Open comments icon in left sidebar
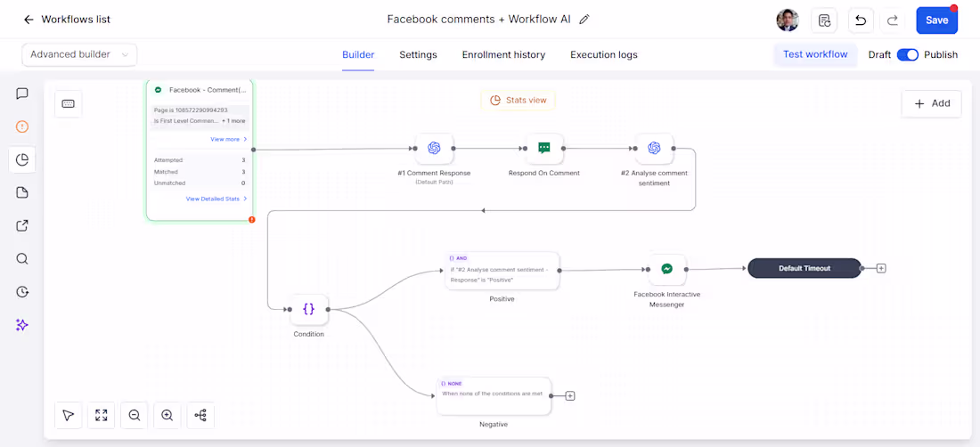Image resolution: width=980 pixels, height=447 pixels. pos(22,93)
